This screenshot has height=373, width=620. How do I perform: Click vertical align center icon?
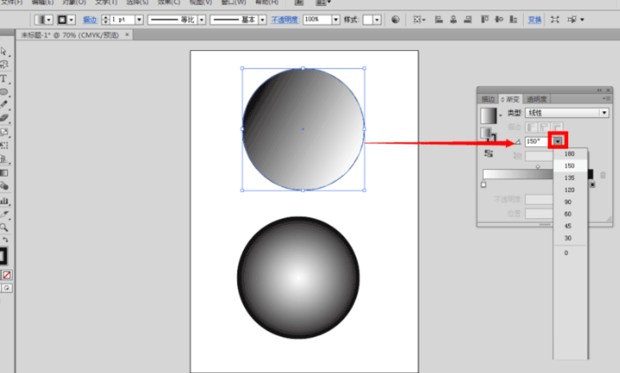(x=499, y=19)
